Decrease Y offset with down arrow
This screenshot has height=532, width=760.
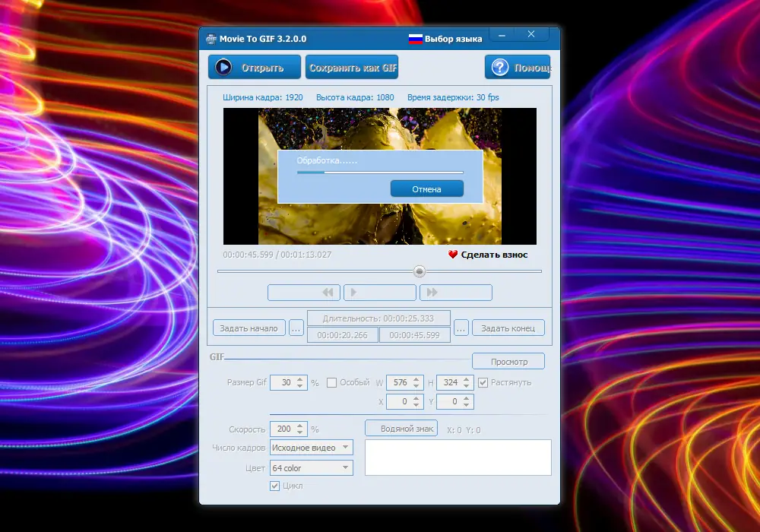(467, 405)
